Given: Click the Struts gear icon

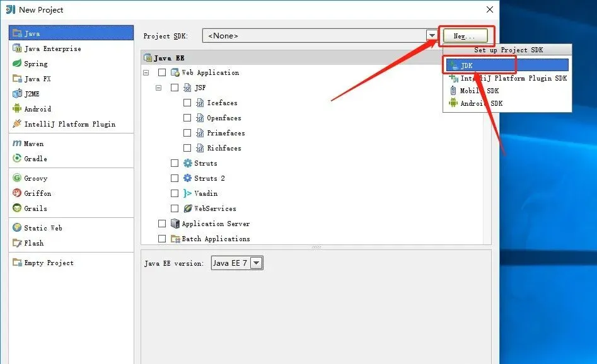Looking at the screenshot, I should (188, 163).
